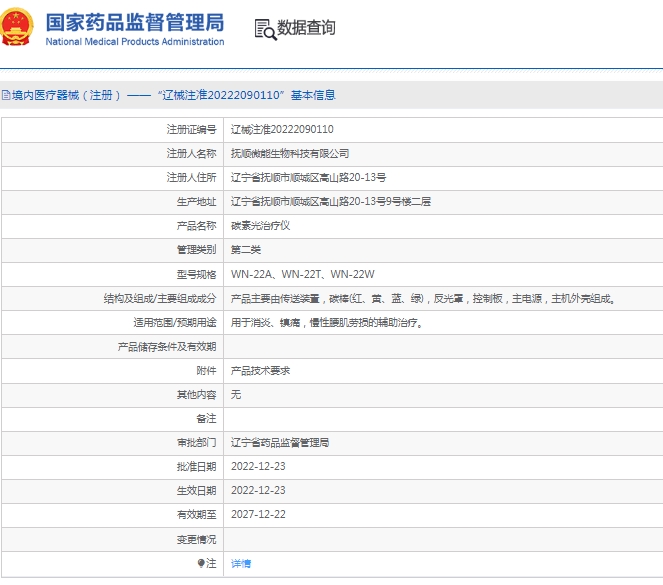Screen dimensions: 663x585
Task: Select registrant address 高山路20-13号
Action: (x=308, y=178)
